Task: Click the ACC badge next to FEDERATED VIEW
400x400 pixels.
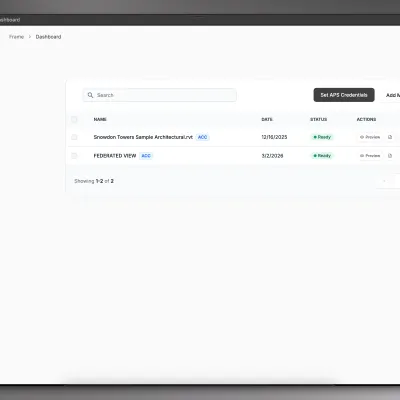Action: (x=146, y=156)
